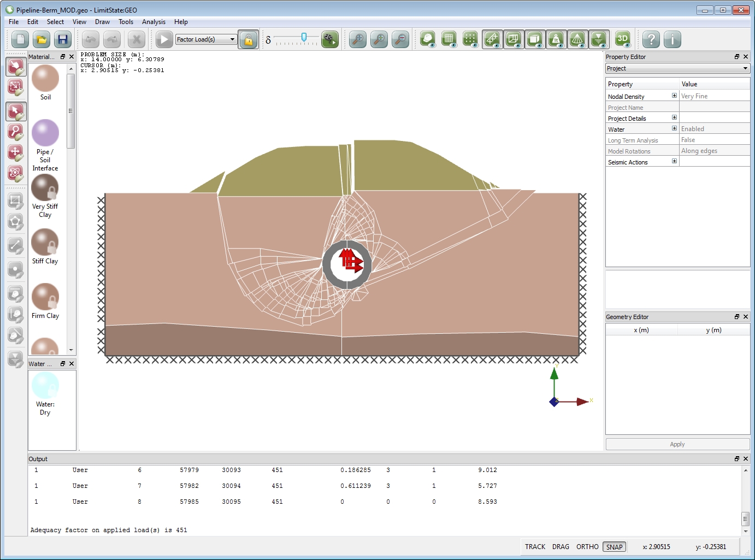This screenshot has width=755, height=560.
Task: Open the Analysis menu
Action: [x=154, y=22]
